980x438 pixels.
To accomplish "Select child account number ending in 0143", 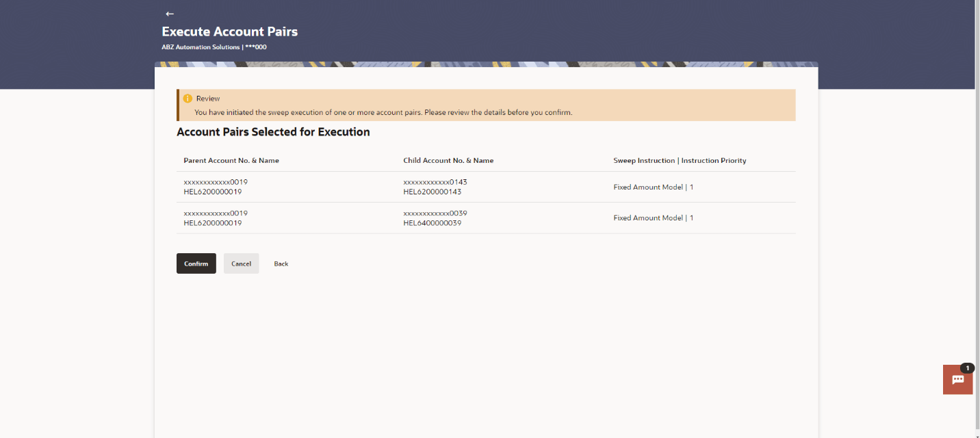I will click(x=435, y=182).
